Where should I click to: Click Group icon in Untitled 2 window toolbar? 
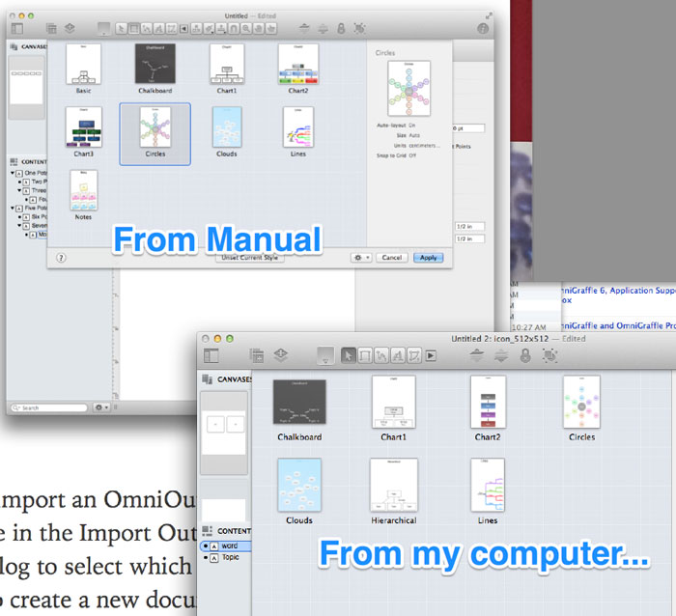click(x=549, y=355)
